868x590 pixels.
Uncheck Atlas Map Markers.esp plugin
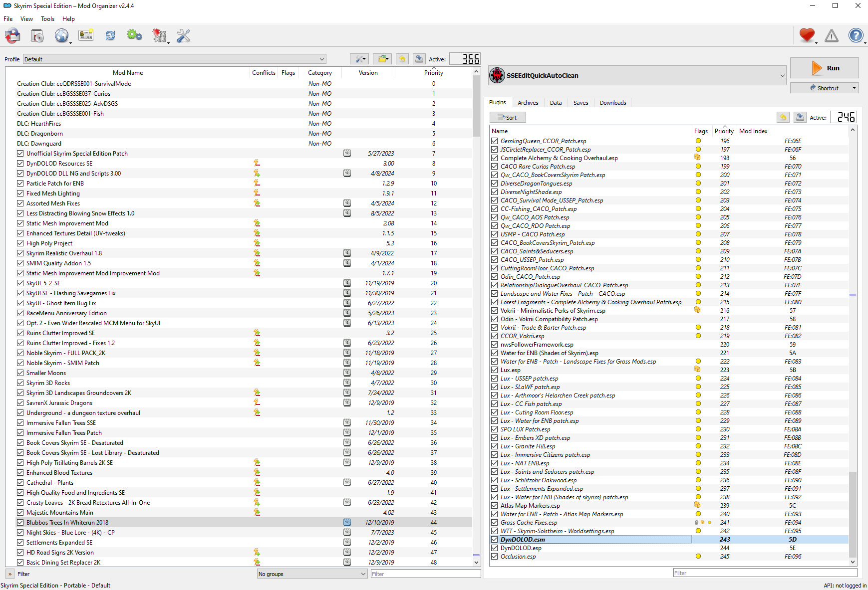pyautogui.click(x=494, y=506)
